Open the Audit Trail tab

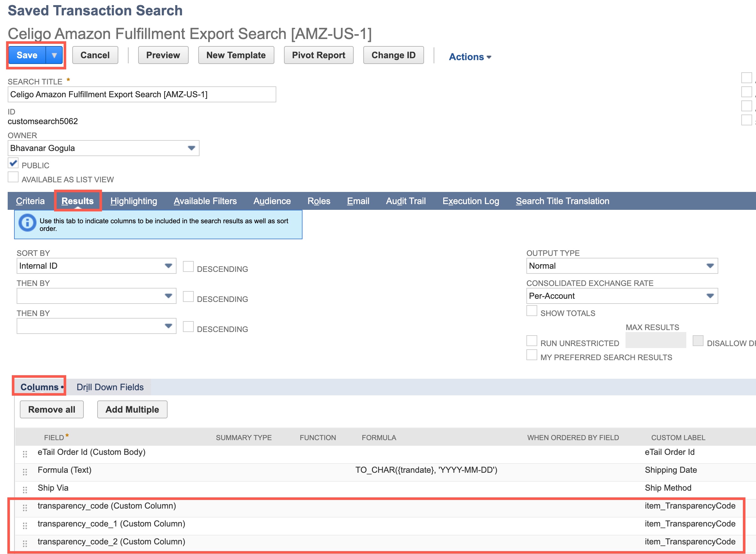tap(406, 201)
